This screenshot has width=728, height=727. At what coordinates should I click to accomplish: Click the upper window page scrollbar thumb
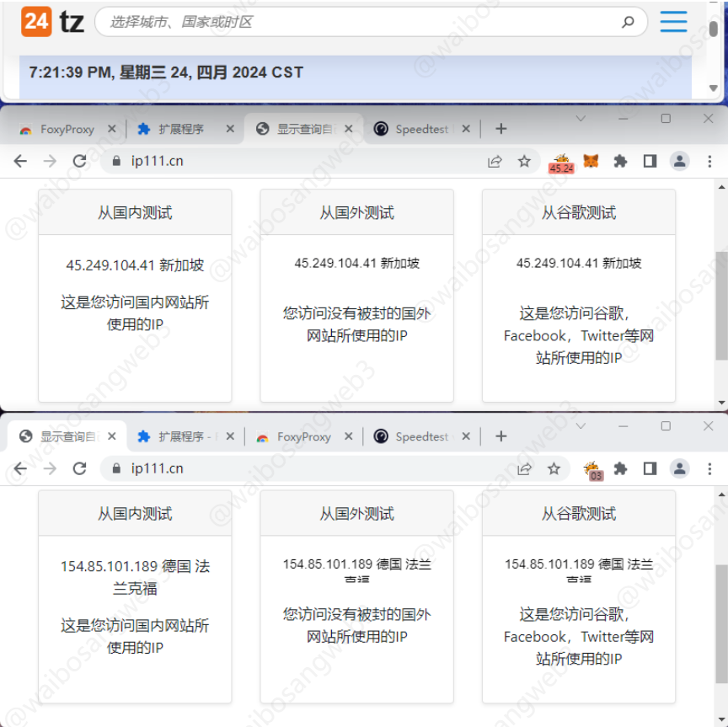721,306
